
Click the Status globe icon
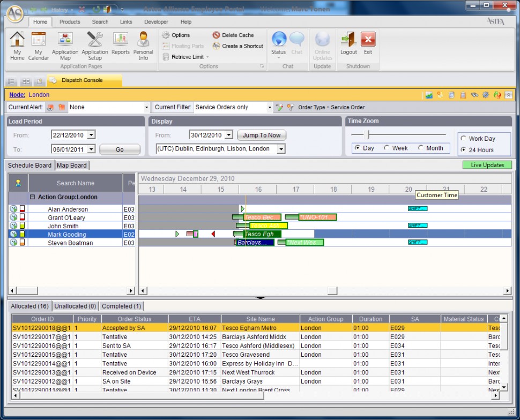click(279, 40)
